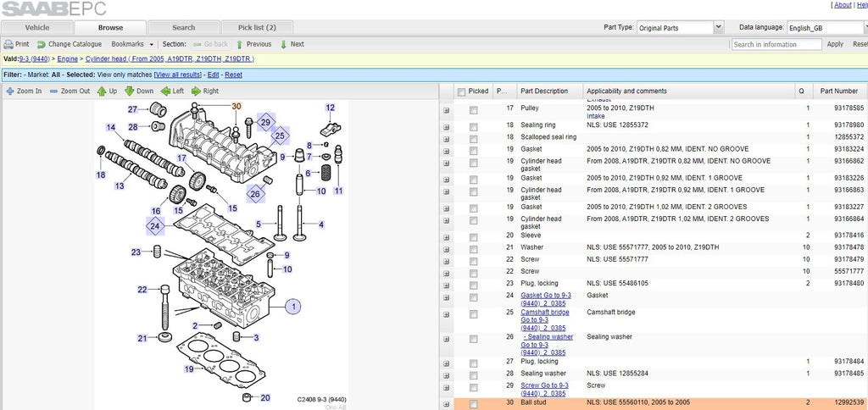
Task: Click View all results link
Action: coord(178,75)
